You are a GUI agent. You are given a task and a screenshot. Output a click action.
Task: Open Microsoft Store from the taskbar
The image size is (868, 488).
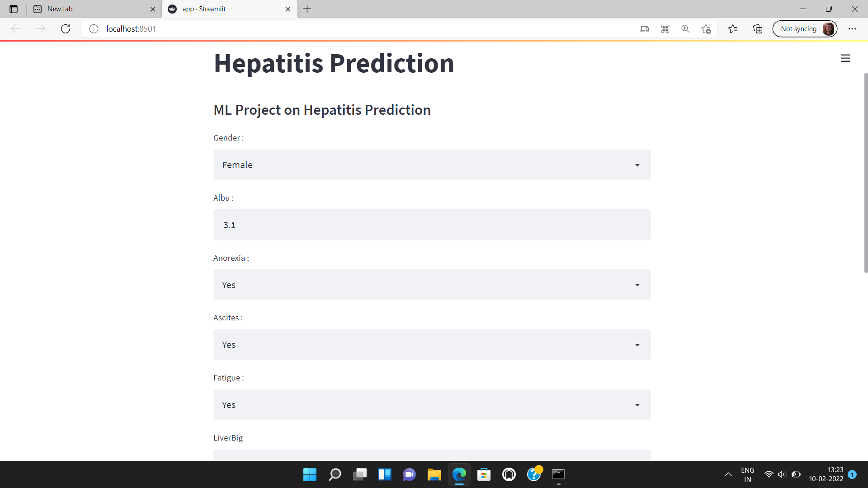pos(484,474)
